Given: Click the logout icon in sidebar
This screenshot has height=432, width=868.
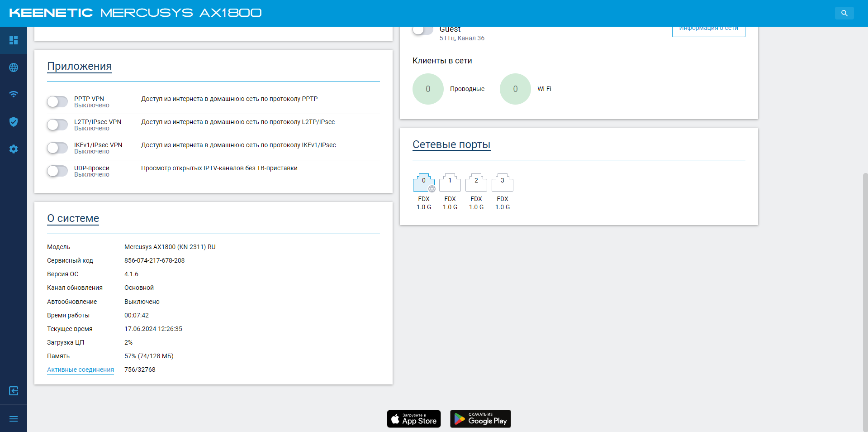Looking at the screenshot, I should point(14,391).
